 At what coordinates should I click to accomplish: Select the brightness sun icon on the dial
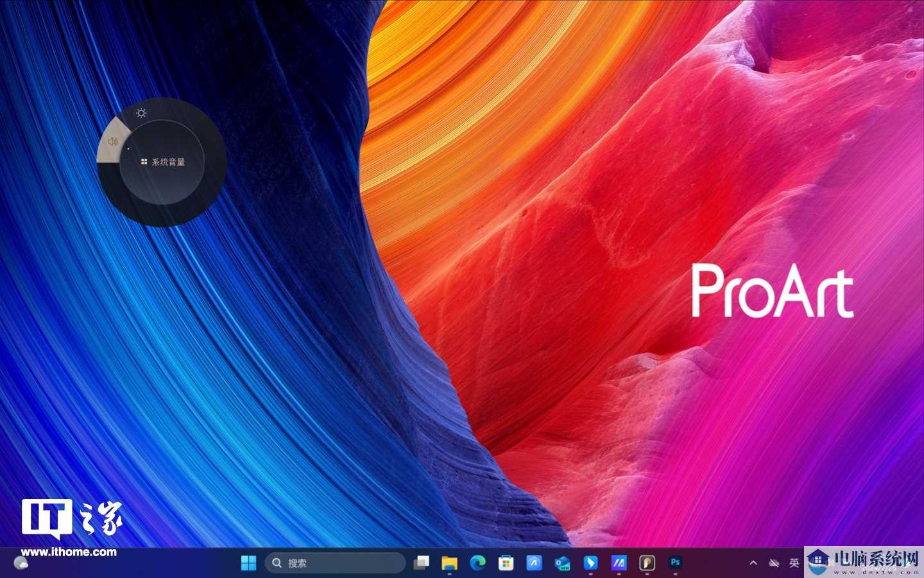pyautogui.click(x=141, y=113)
